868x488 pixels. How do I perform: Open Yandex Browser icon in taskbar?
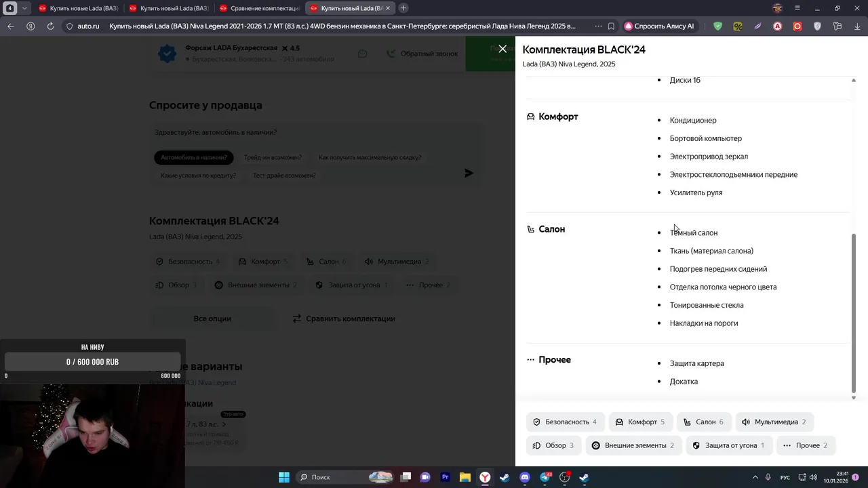(485, 477)
